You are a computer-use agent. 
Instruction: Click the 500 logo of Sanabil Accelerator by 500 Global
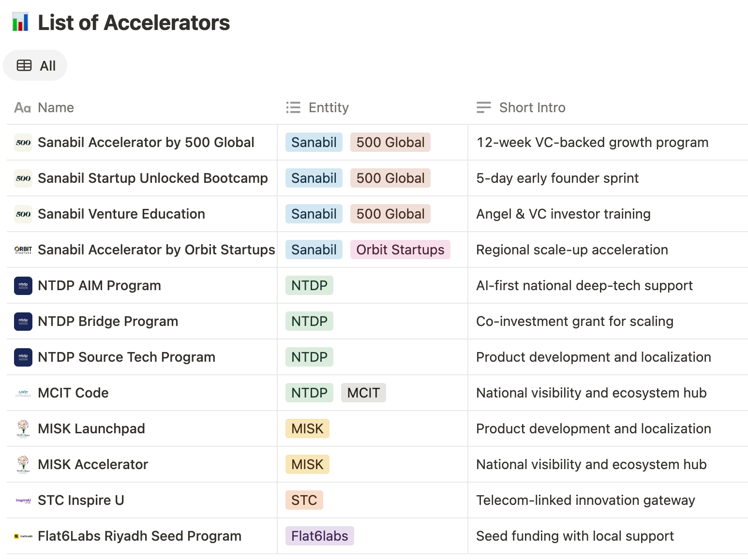23,143
